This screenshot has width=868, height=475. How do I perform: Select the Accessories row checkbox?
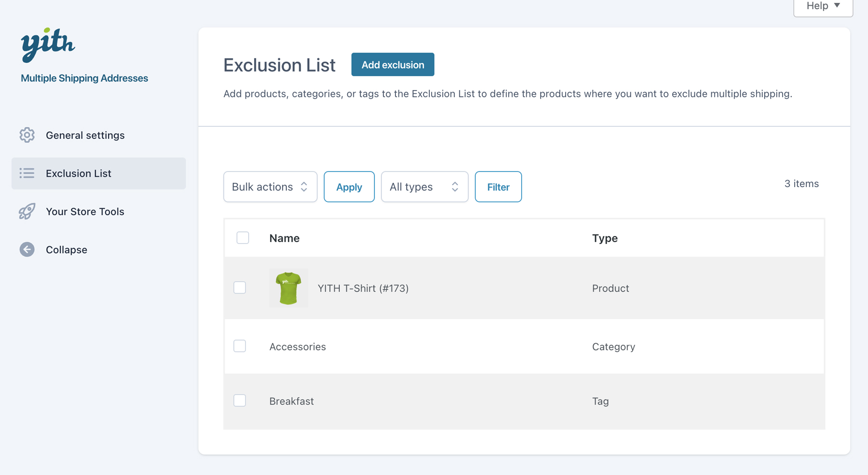click(240, 346)
